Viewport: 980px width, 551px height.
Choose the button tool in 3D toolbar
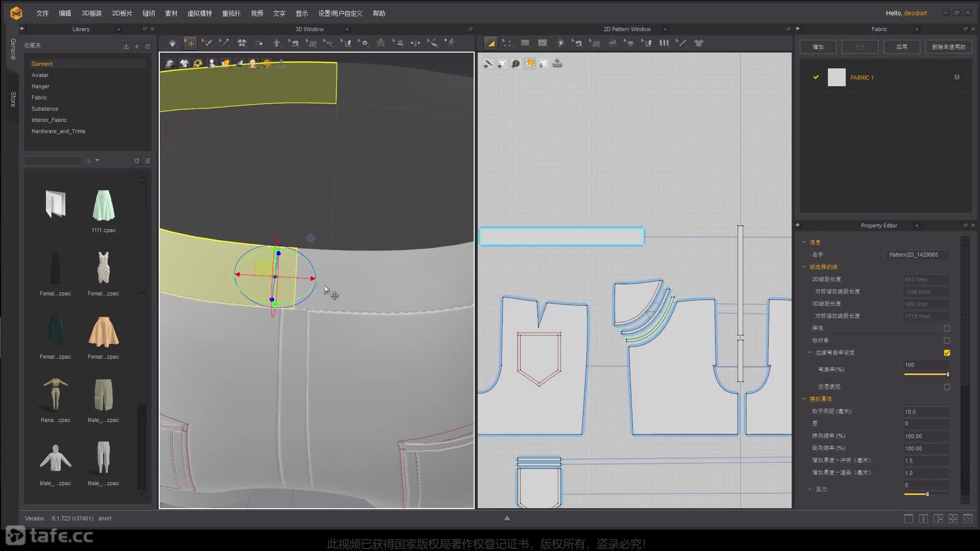coord(363,43)
